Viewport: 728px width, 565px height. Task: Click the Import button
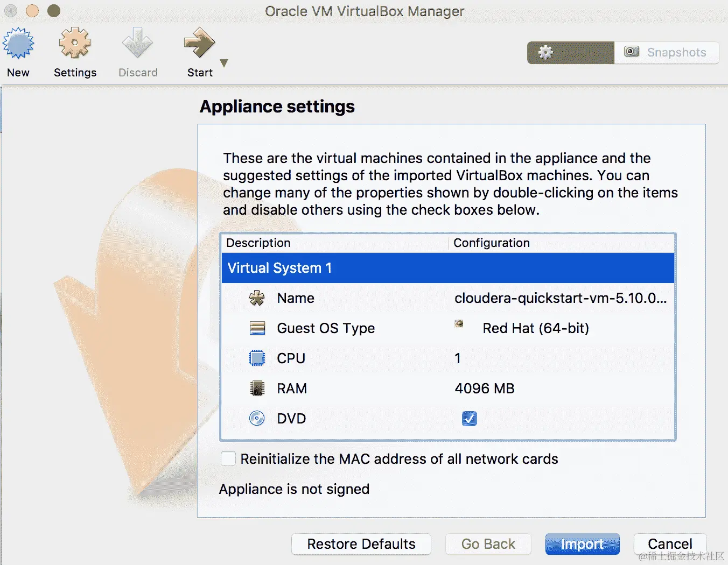click(583, 544)
